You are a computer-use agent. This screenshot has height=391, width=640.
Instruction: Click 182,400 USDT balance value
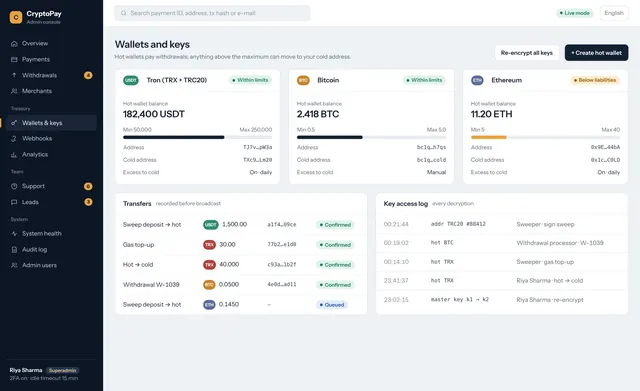coord(154,114)
